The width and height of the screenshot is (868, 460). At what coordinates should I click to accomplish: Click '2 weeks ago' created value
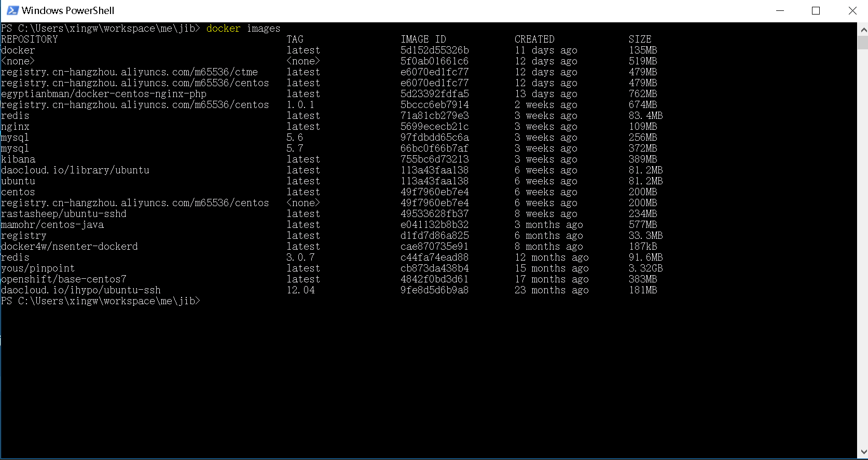pos(546,105)
